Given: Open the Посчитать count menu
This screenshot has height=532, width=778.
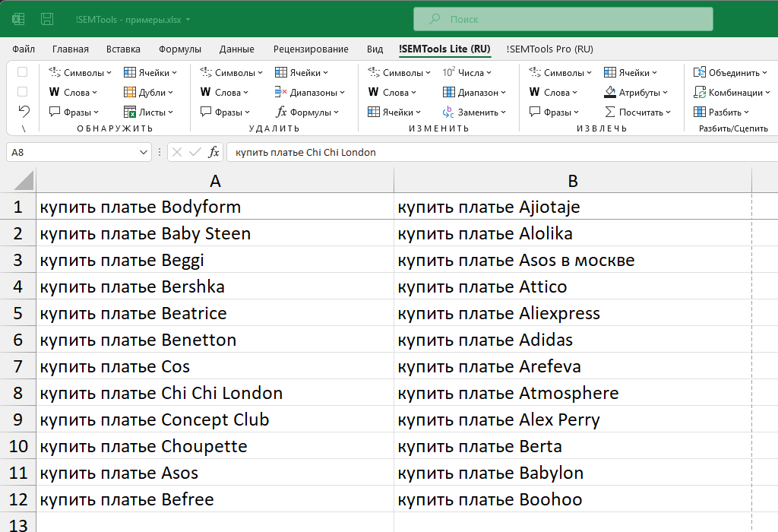Looking at the screenshot, I should [x=637, y=112].
